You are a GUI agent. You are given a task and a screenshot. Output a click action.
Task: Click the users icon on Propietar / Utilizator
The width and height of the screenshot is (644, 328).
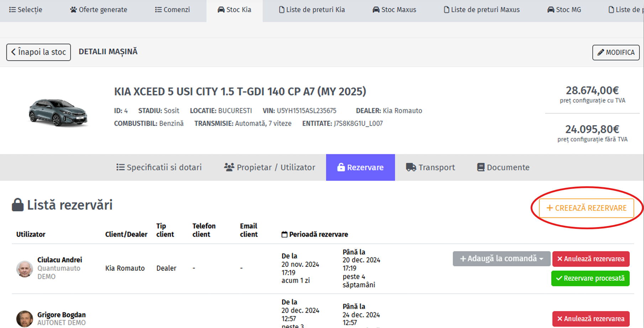(229, 167)
